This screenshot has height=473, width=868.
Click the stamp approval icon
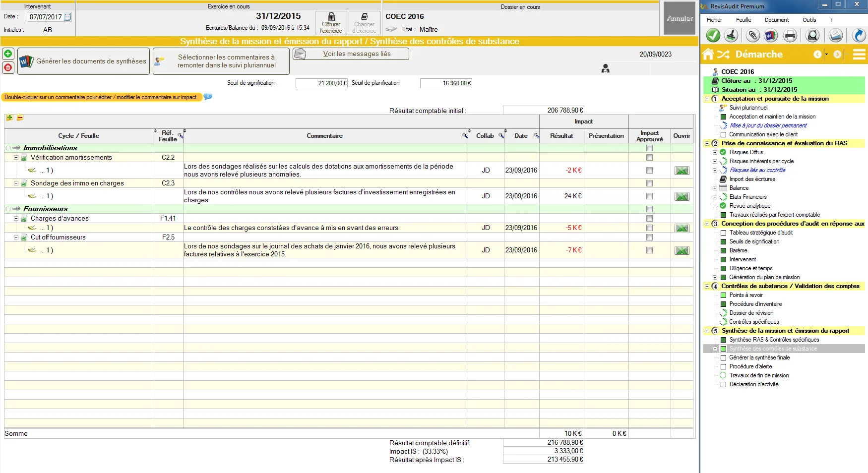[731, 35]
